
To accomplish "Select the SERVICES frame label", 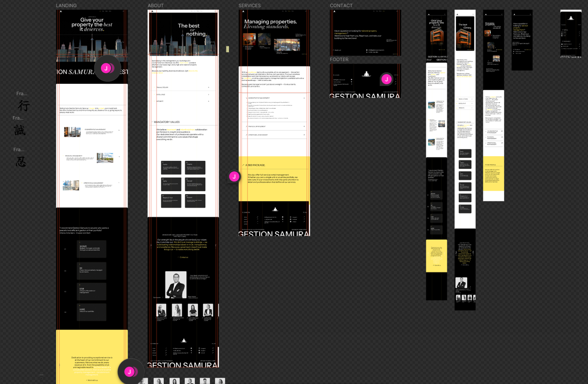I will click(250, 5).
